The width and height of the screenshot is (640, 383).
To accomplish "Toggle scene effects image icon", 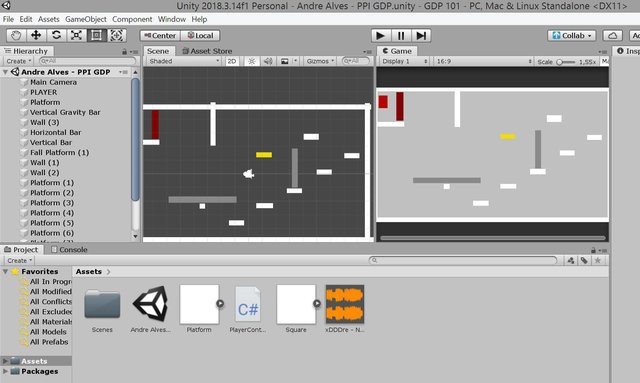I will 284,61.
